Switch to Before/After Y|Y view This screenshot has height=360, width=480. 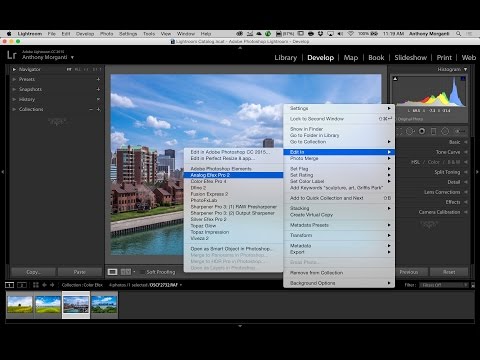click(x=125, y=272)
